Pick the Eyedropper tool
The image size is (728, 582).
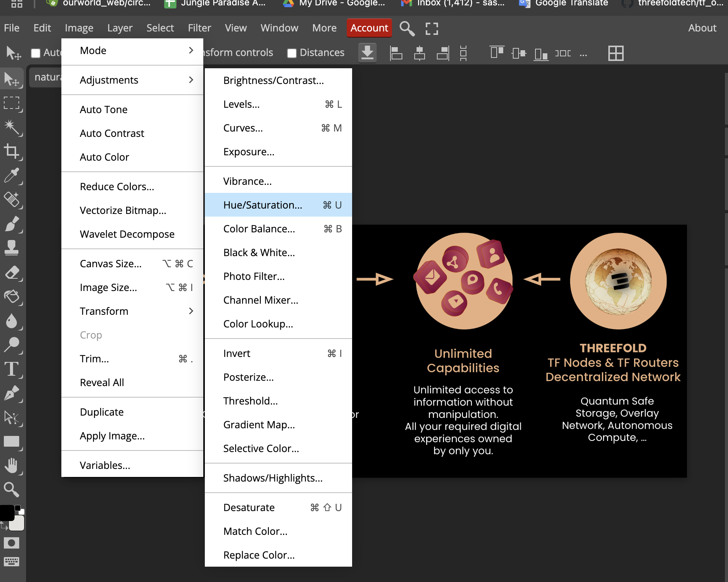(x=11, y=175)
